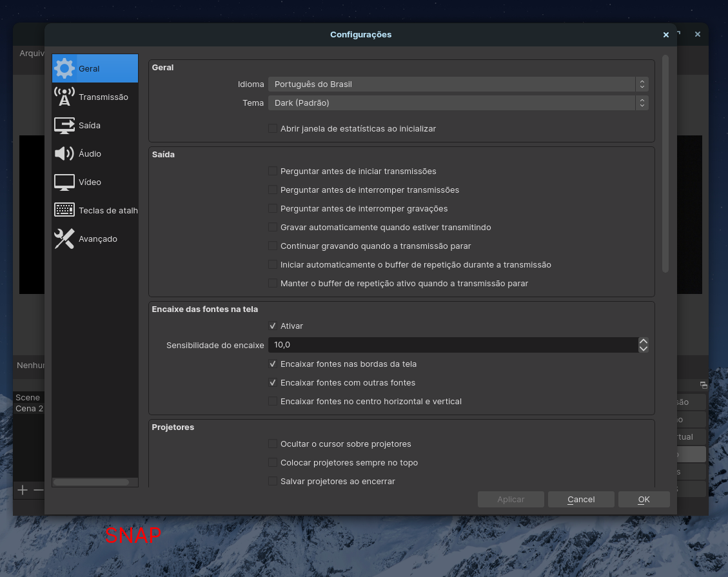
Task: Select Scene in main window scene list
Action: 27,397
